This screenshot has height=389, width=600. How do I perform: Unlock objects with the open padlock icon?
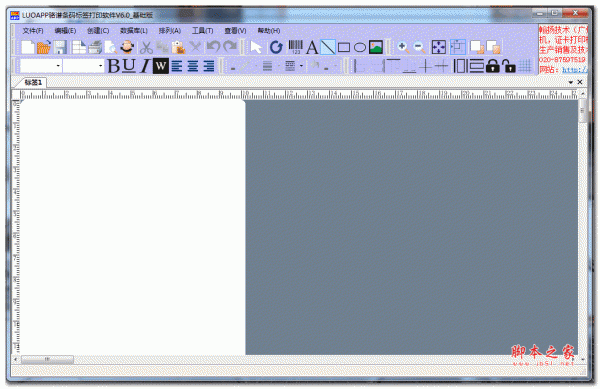coord(509,66)
